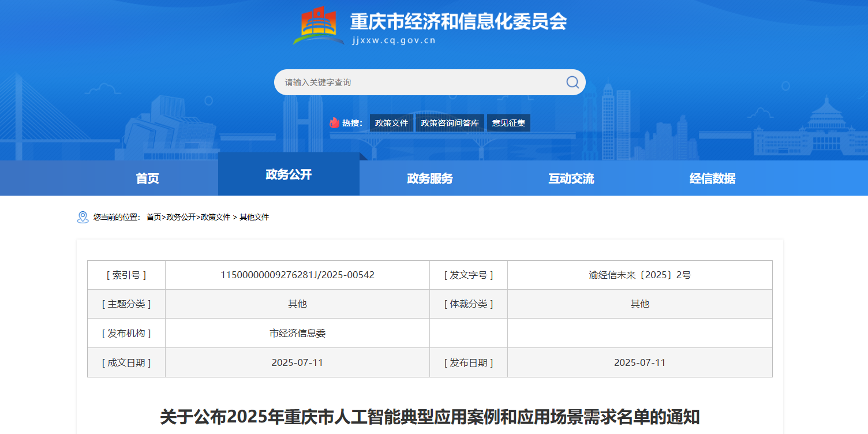Open the 政务公开 navigation tab
The height and width of the screenshot is (434, 868).
pyautogui.click(x=289, y=174)
